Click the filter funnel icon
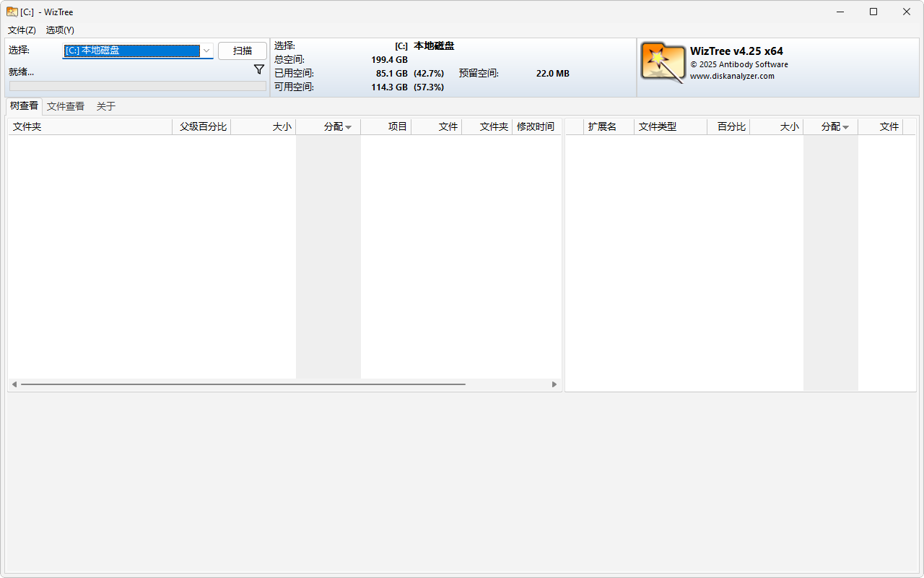The height and width of the screenshot is (578, 924). (x=259, y=69)
